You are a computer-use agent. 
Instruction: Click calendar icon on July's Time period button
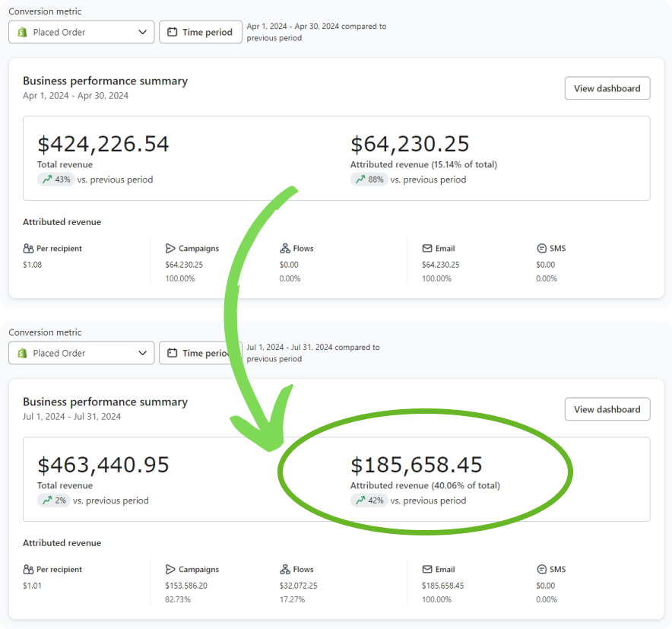click(x=173, y=353)
